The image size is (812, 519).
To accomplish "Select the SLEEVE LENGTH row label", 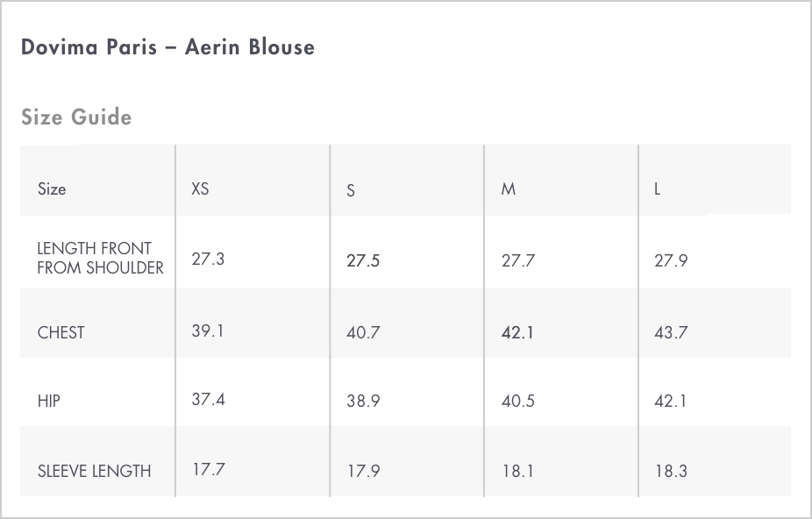I will (x=94, y=471).
